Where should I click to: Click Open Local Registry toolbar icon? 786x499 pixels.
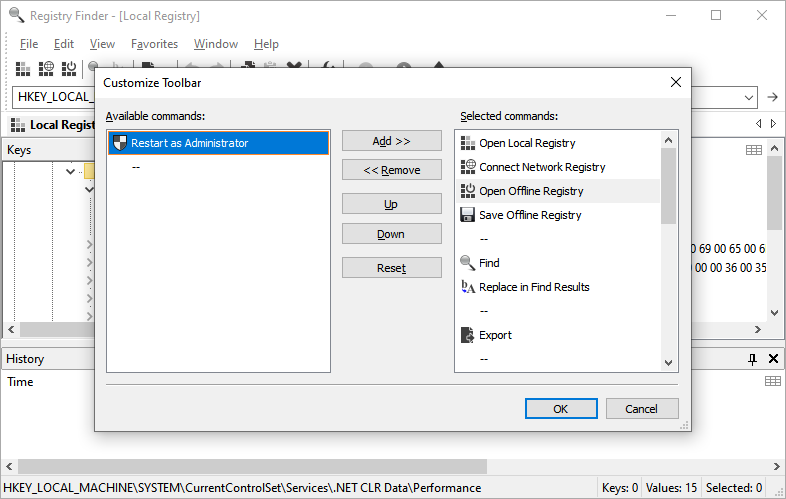(x=23, y=68)
